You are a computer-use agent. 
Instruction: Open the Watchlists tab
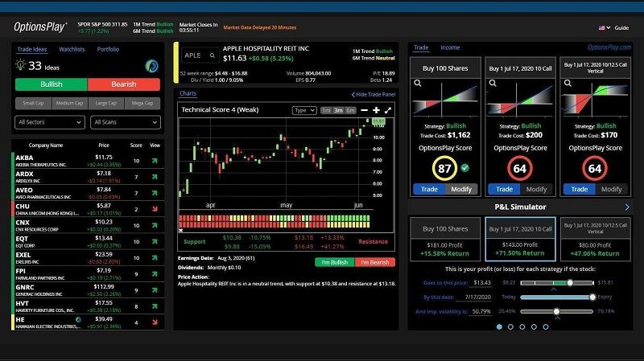click(72, 49)
